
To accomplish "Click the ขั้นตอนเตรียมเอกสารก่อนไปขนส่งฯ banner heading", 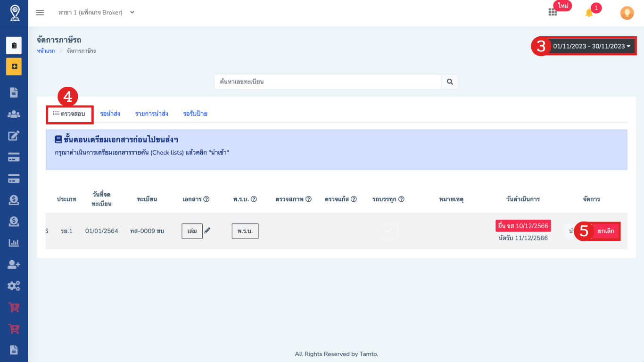I will click(116, 140).
